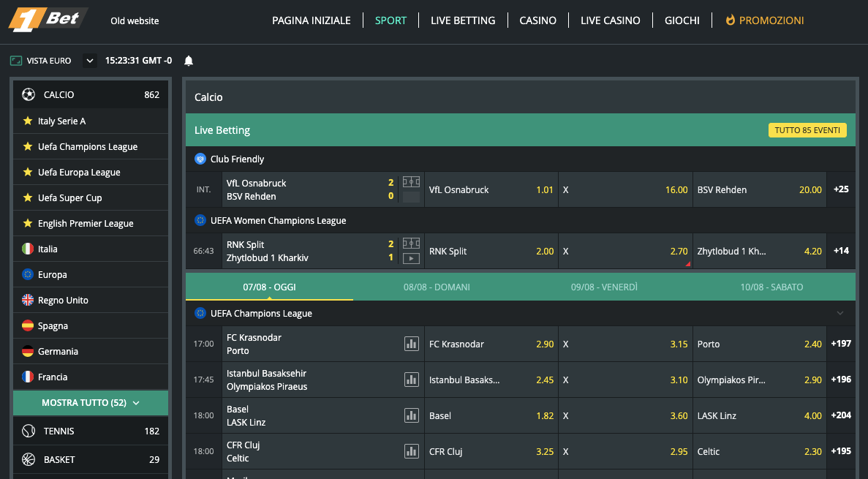Viewport: 868px width, 479px height.
Task: Switch to the LIVE BETTING menu item
Action: coord(463,20)
